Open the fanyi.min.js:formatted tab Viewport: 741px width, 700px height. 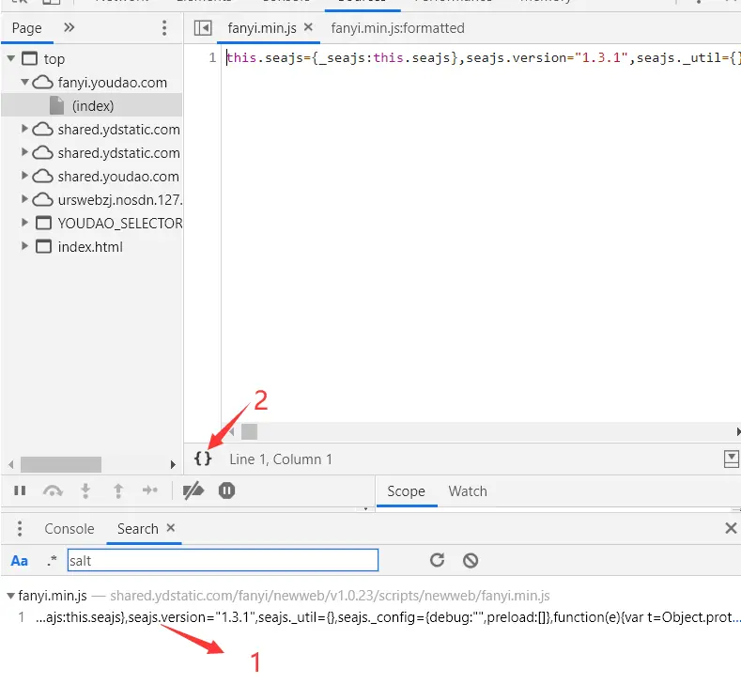[x=397, y=28]
